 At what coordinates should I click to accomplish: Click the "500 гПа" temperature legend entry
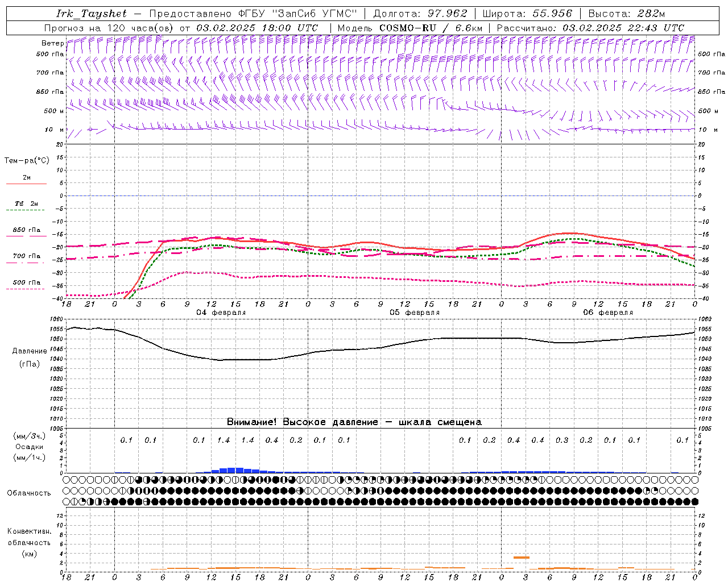pos(26,282)
